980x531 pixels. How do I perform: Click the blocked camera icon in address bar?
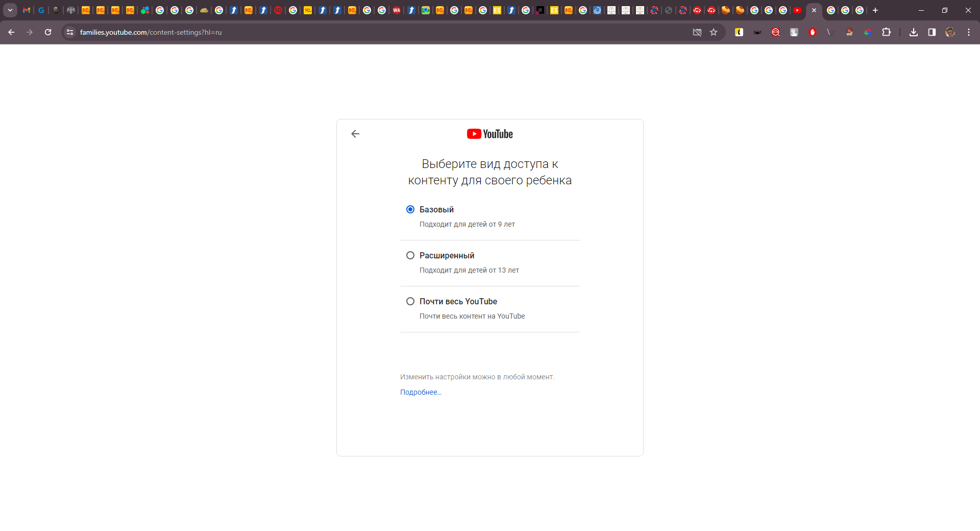pyautogui.click(x=697, y=32)
